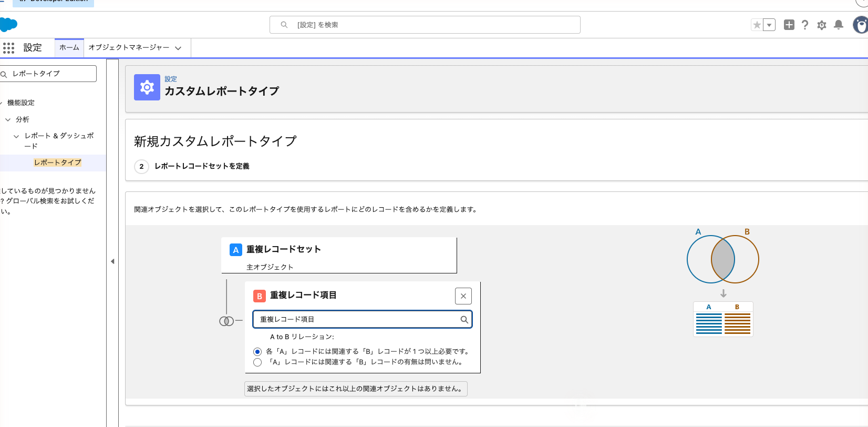Image resolution: width=868 pixels, height=427 pixels.
Task: Expand the オブジェクトマネージャー chevron menu
Action: [178, 48]
